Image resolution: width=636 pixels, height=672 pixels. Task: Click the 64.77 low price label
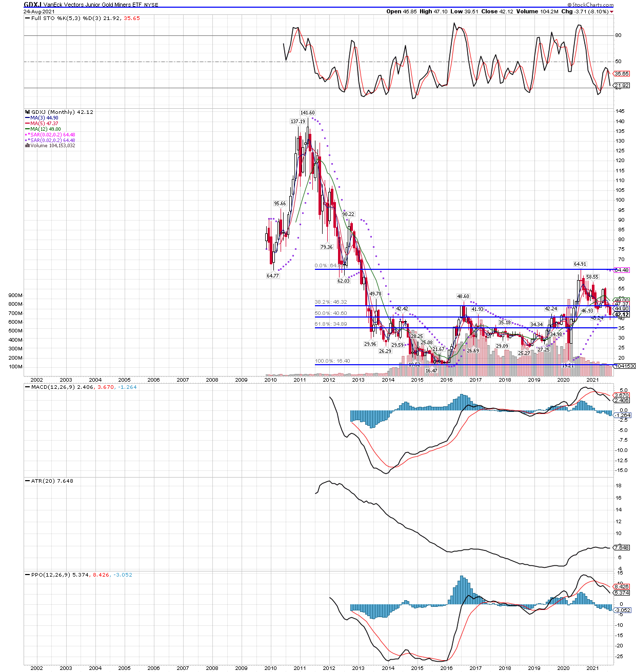(x=272, y=276)
